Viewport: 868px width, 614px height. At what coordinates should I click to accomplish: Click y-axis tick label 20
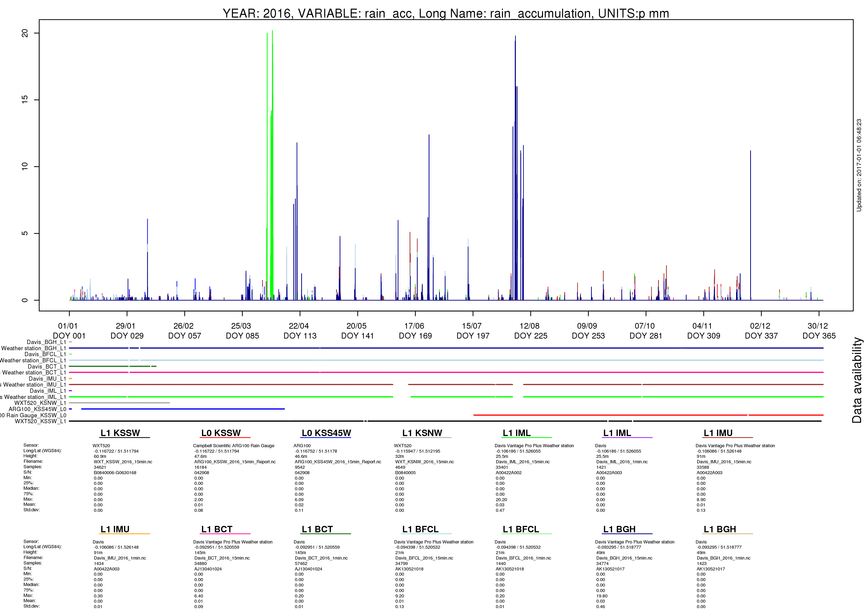[25, 33]
